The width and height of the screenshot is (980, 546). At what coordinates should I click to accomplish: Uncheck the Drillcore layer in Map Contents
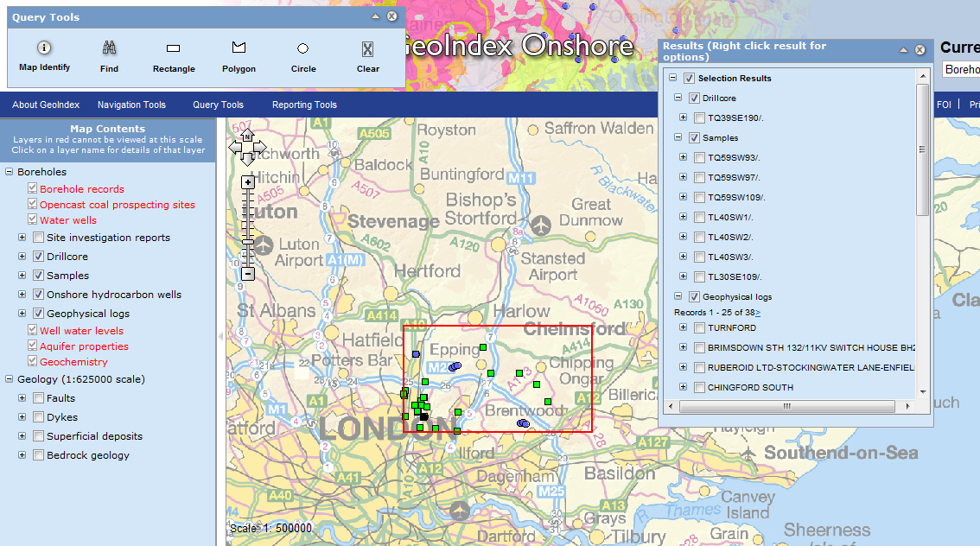point(38,256)
